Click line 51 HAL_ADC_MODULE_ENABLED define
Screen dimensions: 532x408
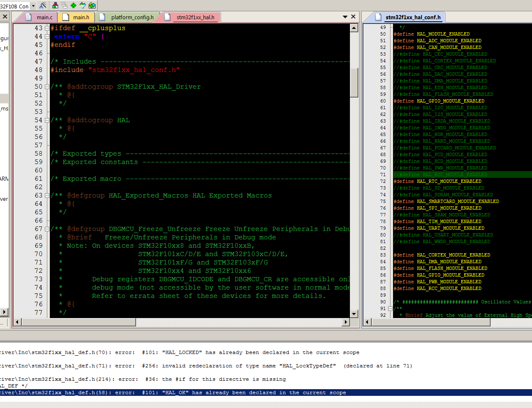pyautogui.click(x=437, y=41)
